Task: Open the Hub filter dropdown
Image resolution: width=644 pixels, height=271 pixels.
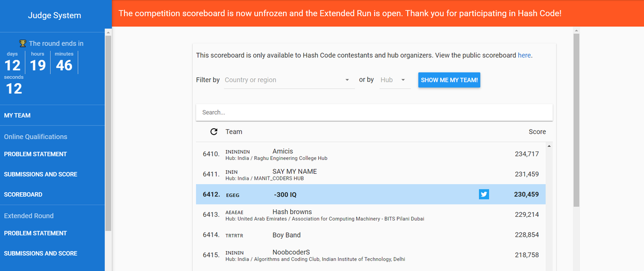Action: [x=395, y=80]
